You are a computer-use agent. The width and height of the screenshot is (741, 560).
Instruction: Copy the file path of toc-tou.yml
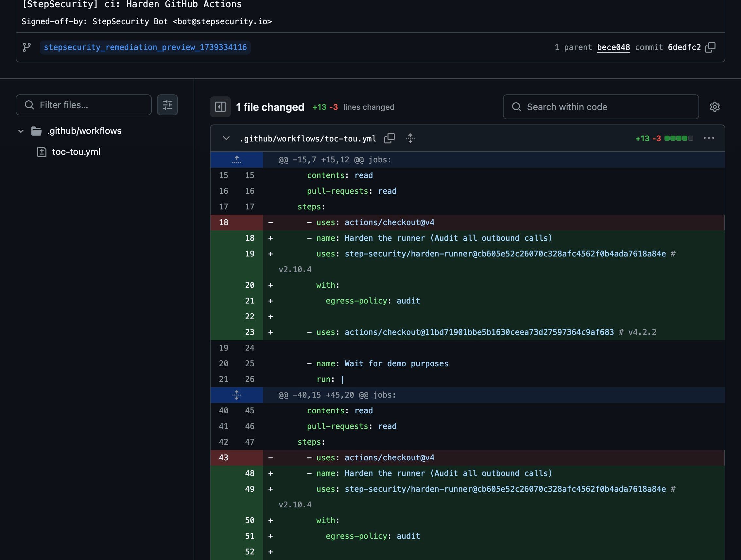point(389,138)
